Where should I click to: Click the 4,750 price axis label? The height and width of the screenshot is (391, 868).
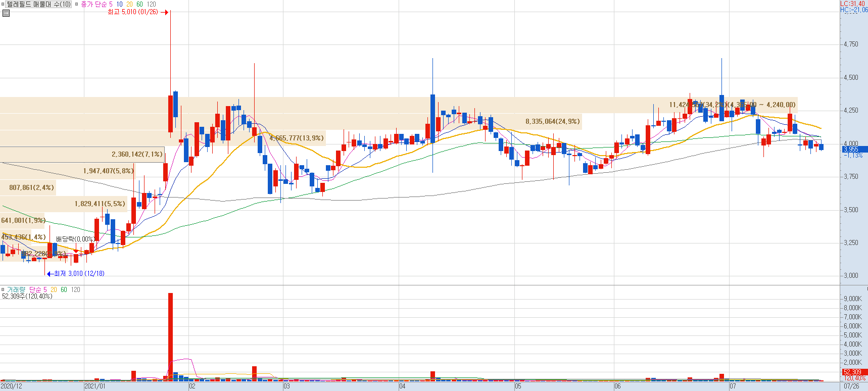(851, 44)
